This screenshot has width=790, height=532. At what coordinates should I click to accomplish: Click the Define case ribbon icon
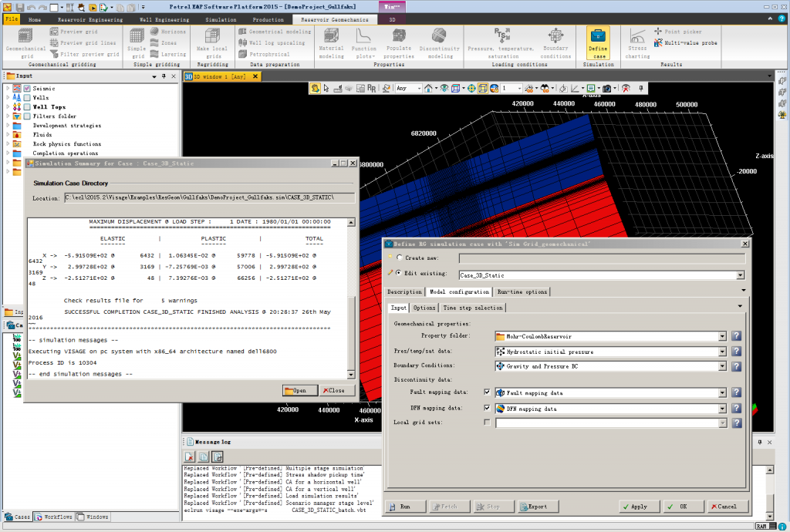(x=598, y=42)
